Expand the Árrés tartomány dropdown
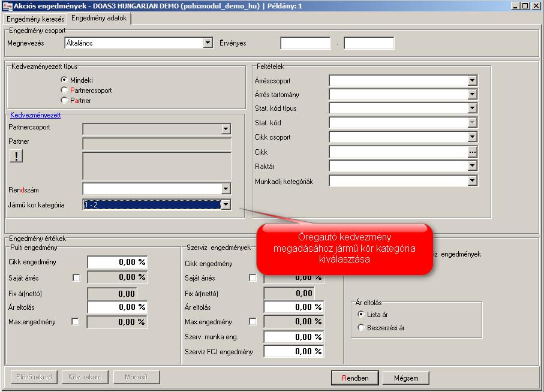 pyautogui.click(x=472, y=94)
